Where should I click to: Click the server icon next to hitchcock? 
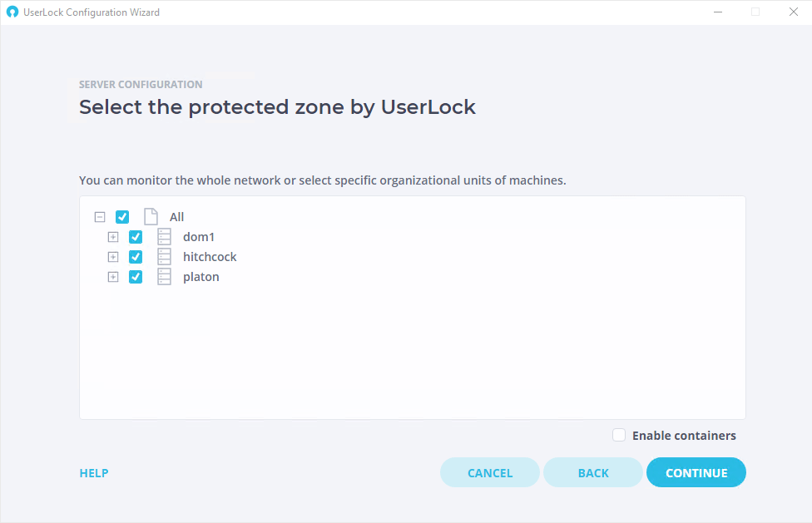point(164,257)
